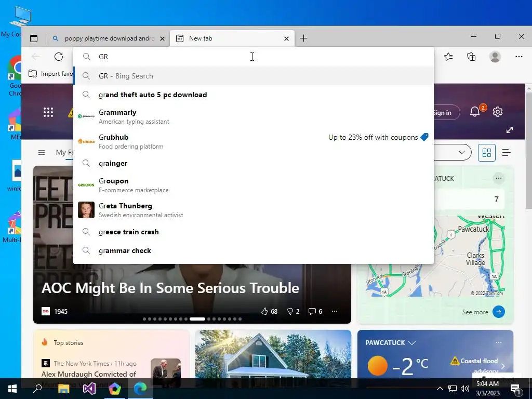
Task: Click Import favorites on bookmarks bar
Action: pyautogui.click(x=51, y=74)
